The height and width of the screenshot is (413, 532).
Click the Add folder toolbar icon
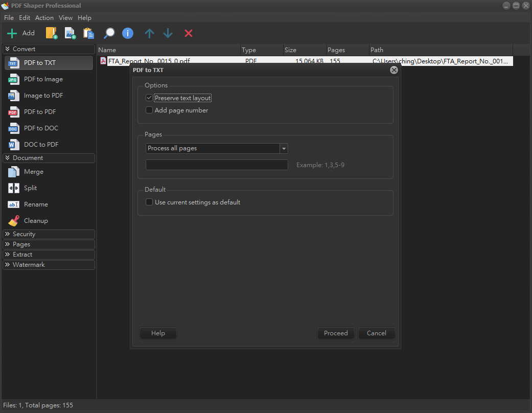tap(52, 33)
